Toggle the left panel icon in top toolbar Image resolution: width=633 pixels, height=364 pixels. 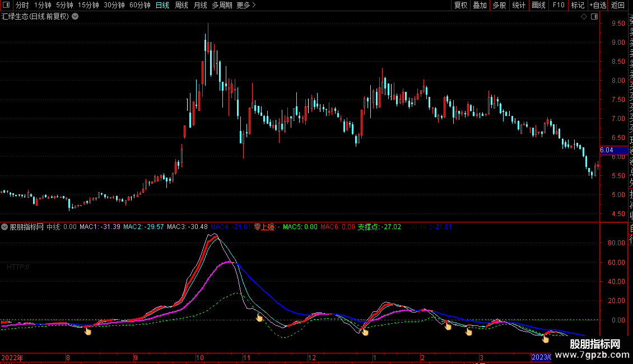(6, 5)
